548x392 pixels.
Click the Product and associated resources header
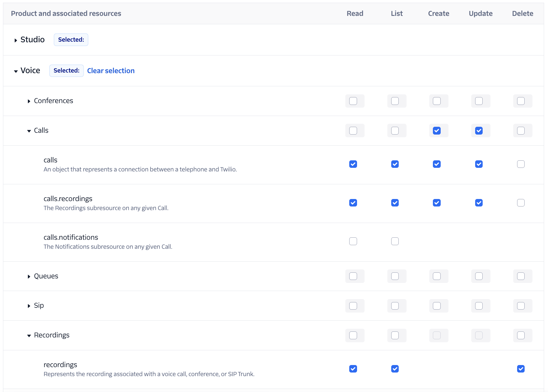(66, 13)
